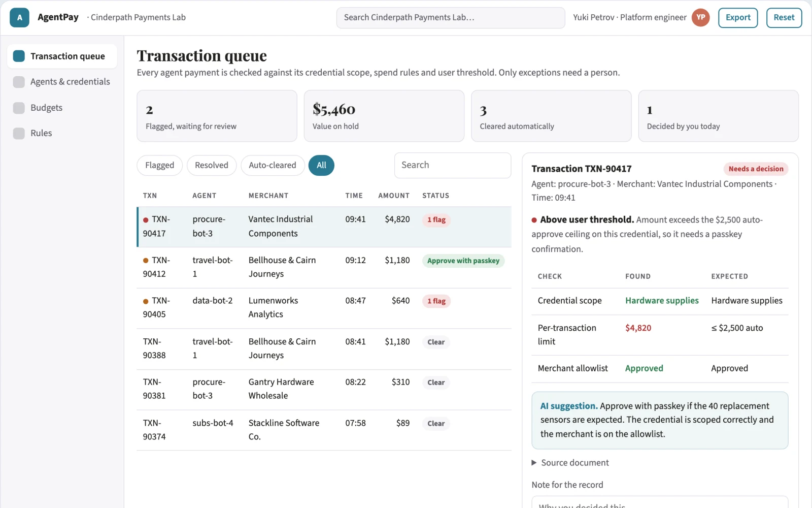Viewport: 812px width, 508px height.
Task: Focus the Search Cinderpath Payments Lab field
Action: point(451,18)
